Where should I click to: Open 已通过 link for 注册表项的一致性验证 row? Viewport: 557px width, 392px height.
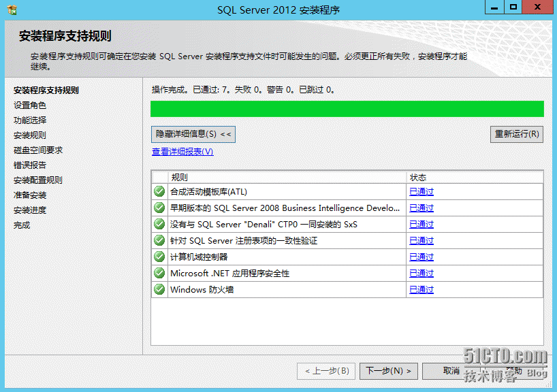coord(421,241)
